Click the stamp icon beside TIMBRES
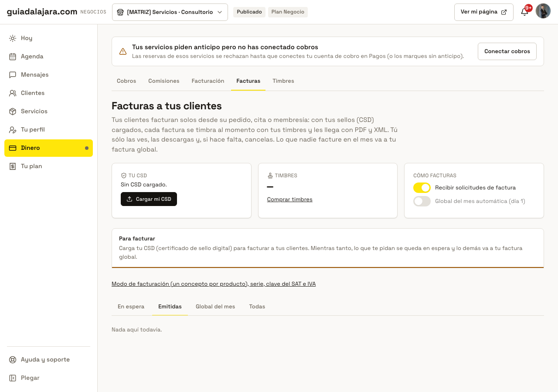The height and width of the screenshot is (392, 558). (270, 176)
